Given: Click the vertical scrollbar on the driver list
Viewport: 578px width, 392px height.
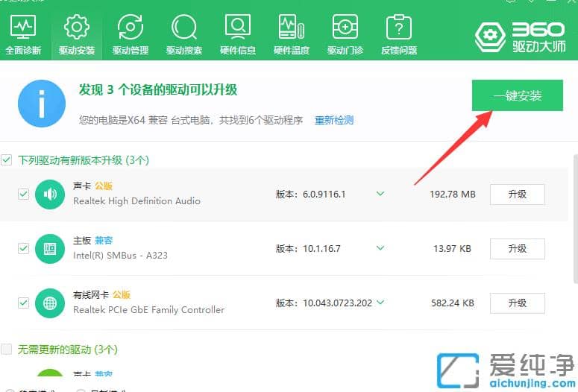Looking at the screenshot, I should [574, 216].
